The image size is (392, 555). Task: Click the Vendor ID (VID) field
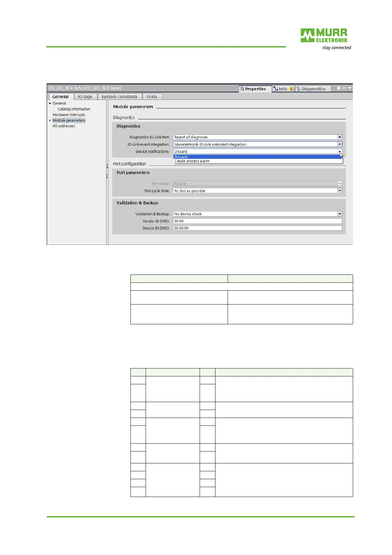257,221
